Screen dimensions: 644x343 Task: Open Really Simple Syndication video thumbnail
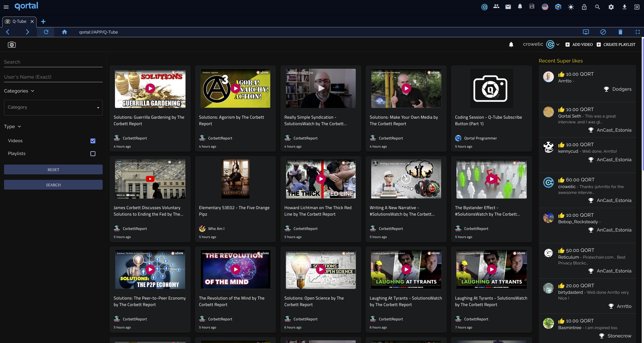(x=321, y=88)
